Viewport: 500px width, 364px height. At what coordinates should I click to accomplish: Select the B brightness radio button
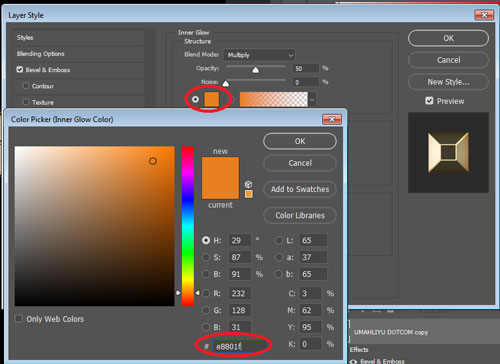click(206, 274)
